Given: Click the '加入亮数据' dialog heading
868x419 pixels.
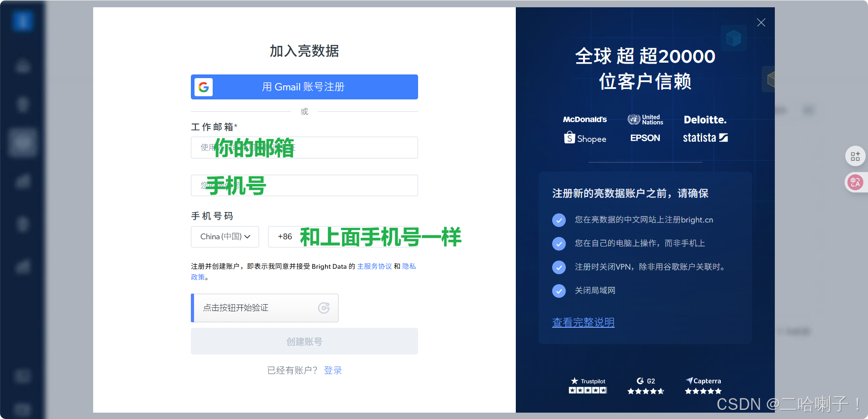Looking at the screenshot, I should point(304,51).
